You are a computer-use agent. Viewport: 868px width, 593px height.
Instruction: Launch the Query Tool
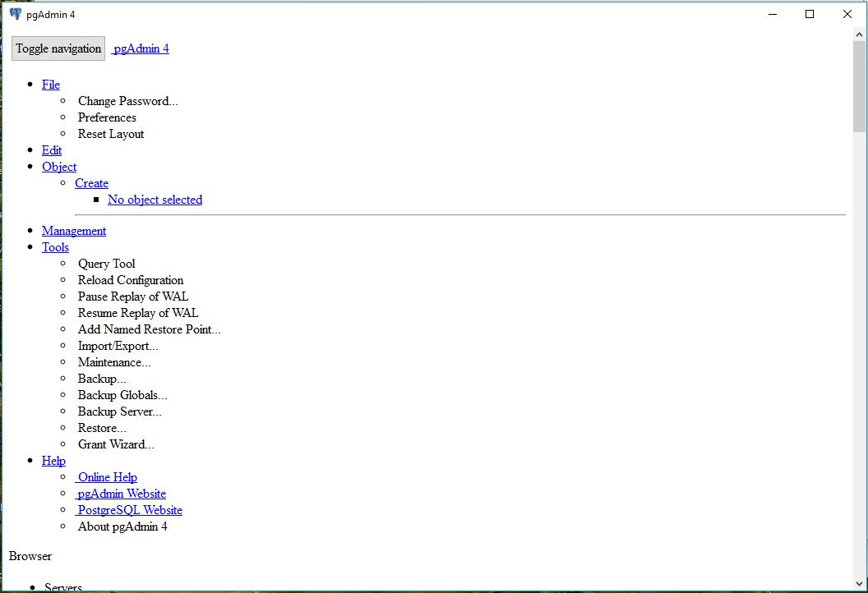[106, 264]
